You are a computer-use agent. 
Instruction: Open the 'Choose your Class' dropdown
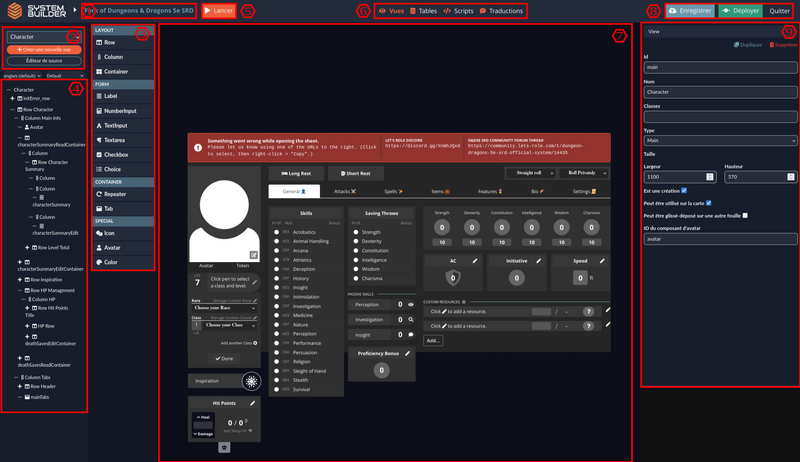[230, 325]
